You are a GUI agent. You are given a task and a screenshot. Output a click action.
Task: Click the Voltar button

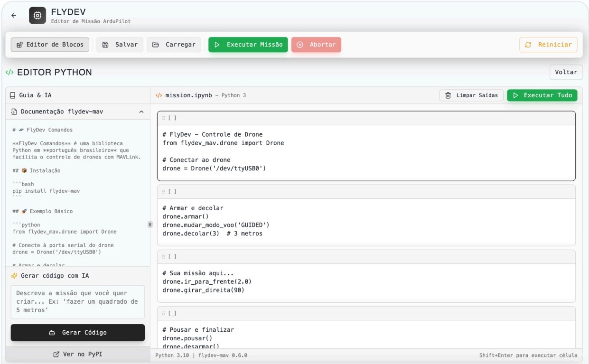point(566,72)
